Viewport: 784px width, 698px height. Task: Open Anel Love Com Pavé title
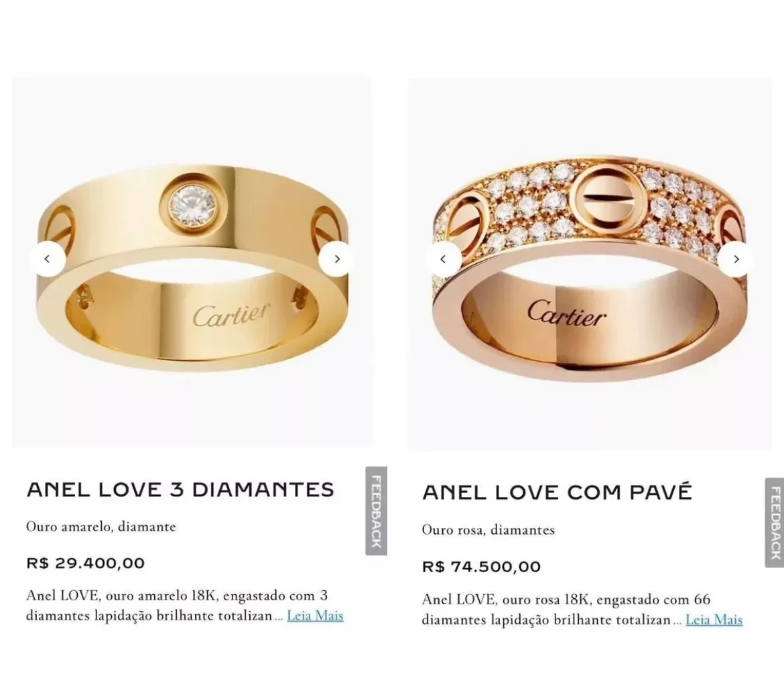[557, 492]
